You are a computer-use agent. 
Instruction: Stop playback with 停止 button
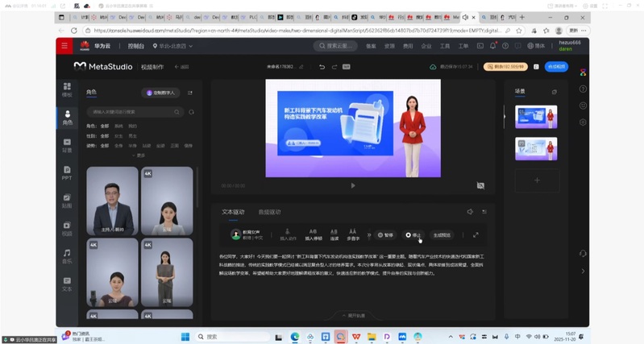(413, 234)
